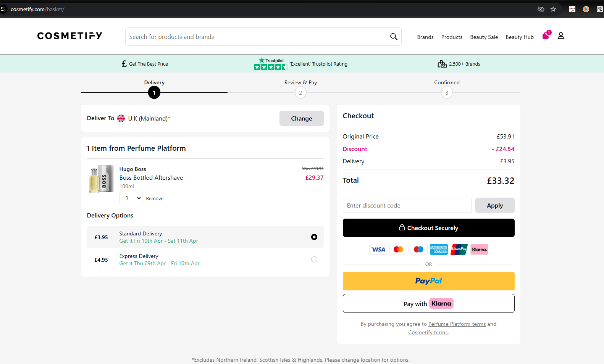The height and width of the screenshot is (364, 604).
Task: Click the site information icon in address bar
Action: (3, 9)
